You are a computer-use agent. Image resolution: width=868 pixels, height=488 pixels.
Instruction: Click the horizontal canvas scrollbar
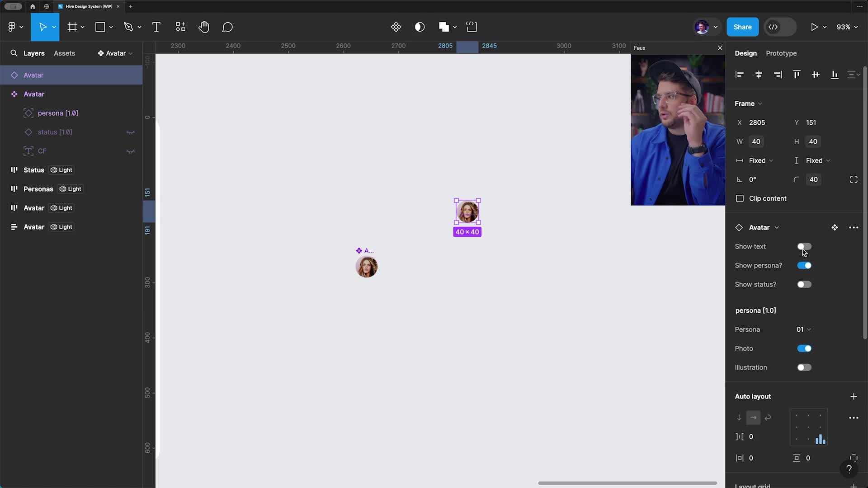[x=627, y=483]
